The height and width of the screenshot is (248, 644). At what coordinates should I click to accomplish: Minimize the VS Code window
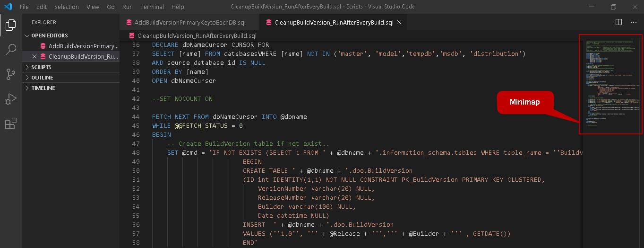click(592, 7)
